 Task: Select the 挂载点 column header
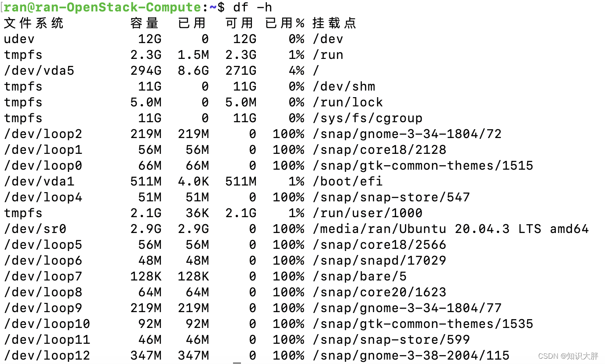pos(334,23)
